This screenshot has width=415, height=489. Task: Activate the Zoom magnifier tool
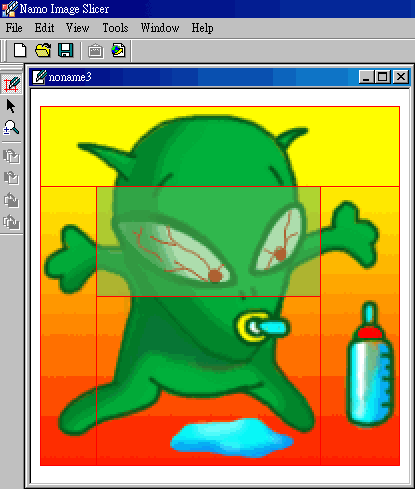(x=11, y=128)
